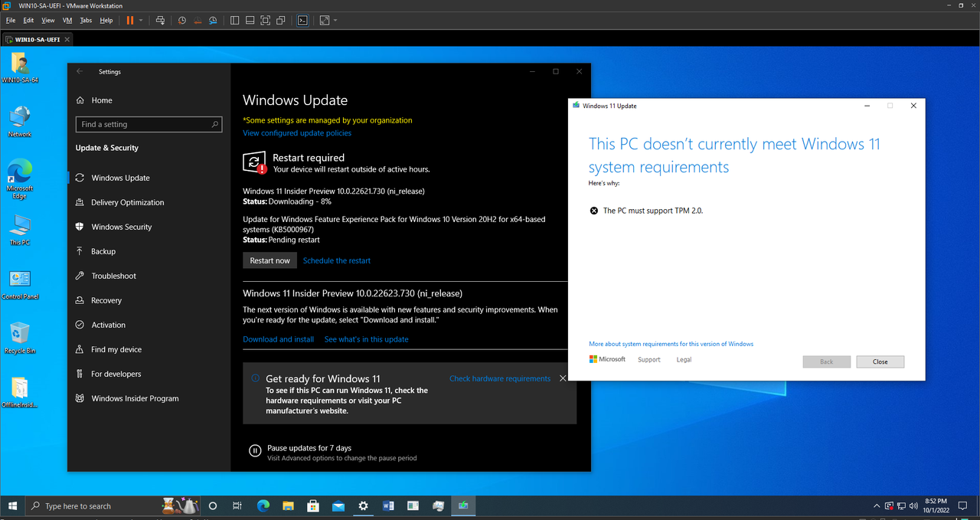Open Microsoft Store from taskbar
Screen dimensions: 980x520
pos(312,505)
